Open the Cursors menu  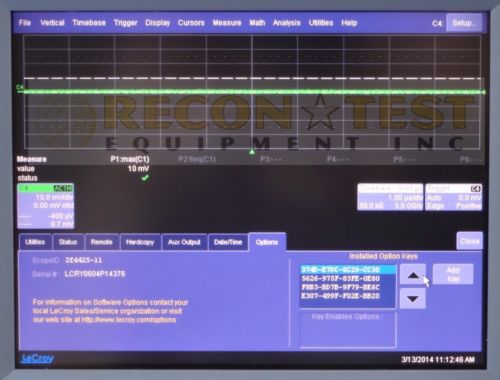coord(191,23)
